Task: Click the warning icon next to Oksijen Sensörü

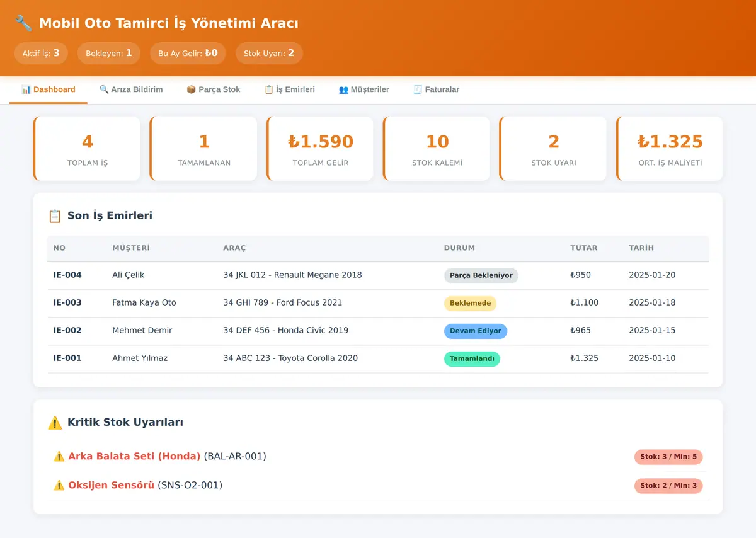Action: pyautogui.click(x=59, y=485)
